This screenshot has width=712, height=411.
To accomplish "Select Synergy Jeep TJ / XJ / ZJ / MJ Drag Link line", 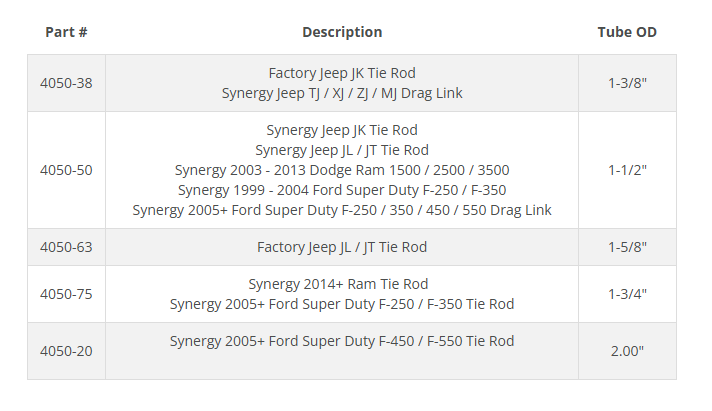I will (x=342, y=93).
